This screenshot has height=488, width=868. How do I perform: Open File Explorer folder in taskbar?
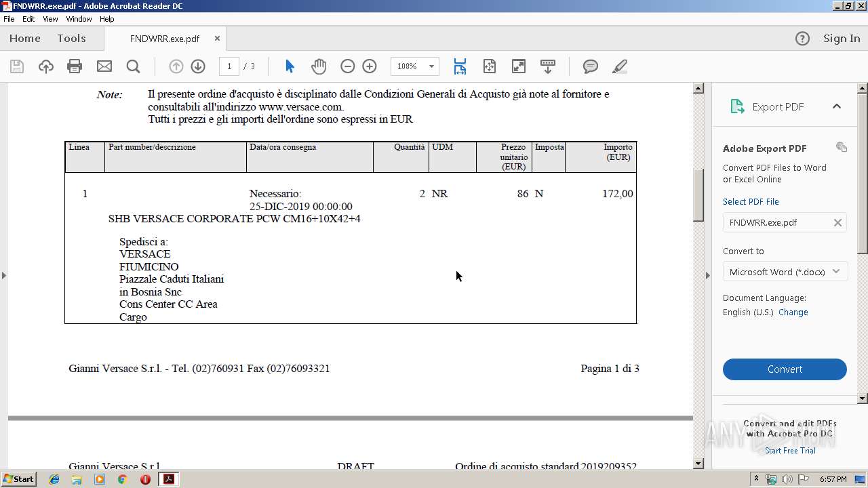77,479
